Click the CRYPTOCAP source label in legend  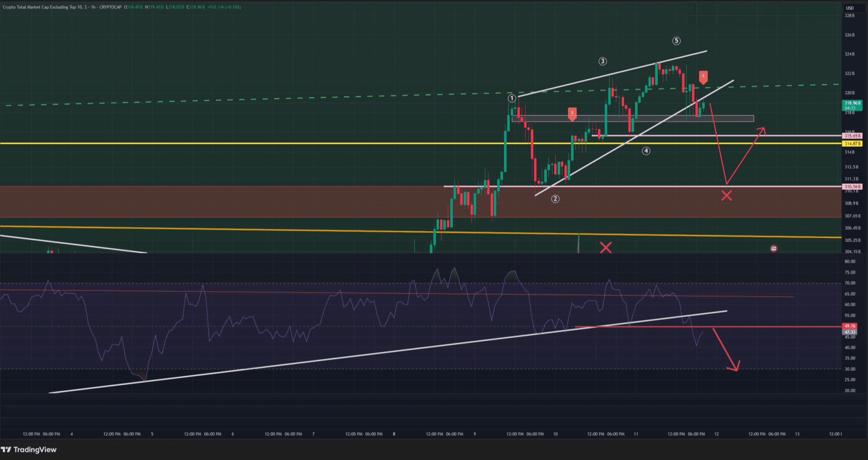(110, 7)
